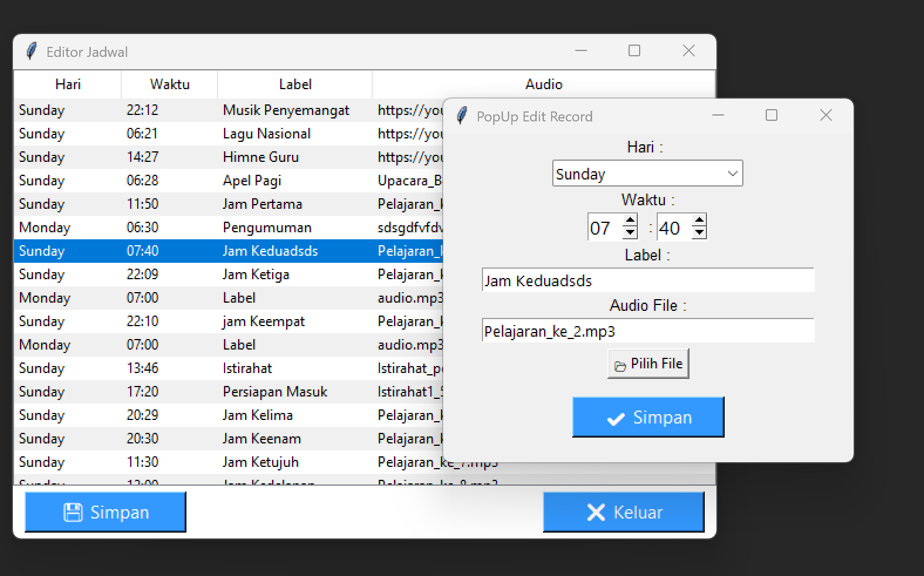The height and width of the screenshot is (576, 924).
Task: Sort by the Hari column header
Action: pyautogui.click(x=67, y=84)
